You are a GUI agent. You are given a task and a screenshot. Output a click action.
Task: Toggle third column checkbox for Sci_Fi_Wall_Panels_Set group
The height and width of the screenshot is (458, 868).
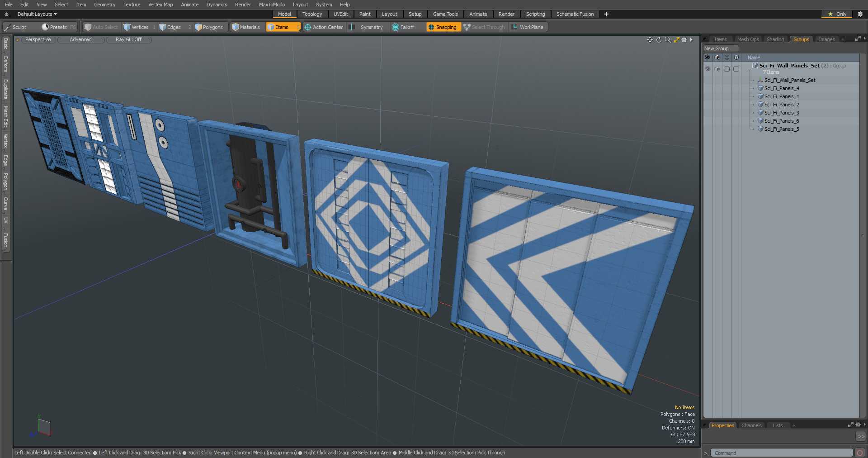coord(727,69)
